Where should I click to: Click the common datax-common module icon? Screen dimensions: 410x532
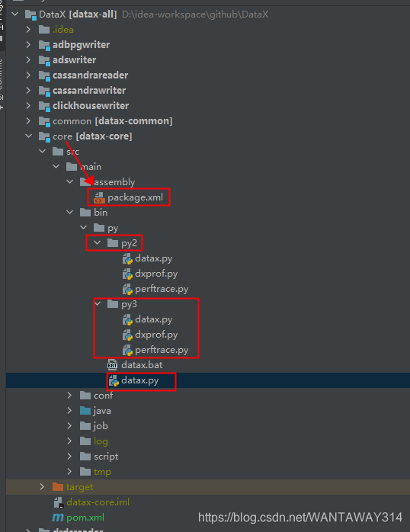point(44,121)
